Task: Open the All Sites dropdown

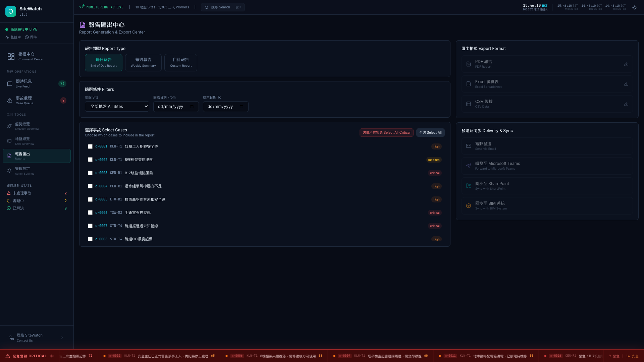Action: [117, 107]
